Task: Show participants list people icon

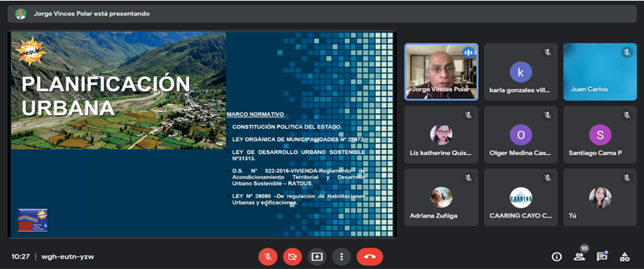Action: [579, 257]
